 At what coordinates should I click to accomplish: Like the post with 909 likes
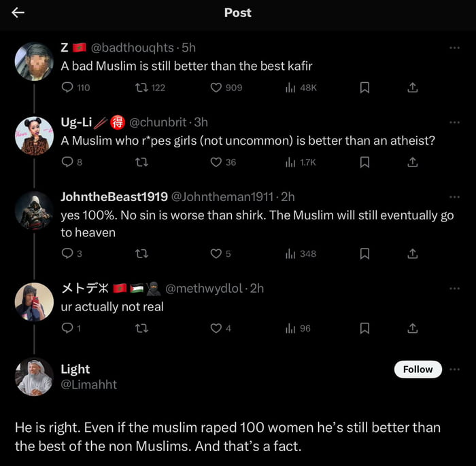[216, 88]
